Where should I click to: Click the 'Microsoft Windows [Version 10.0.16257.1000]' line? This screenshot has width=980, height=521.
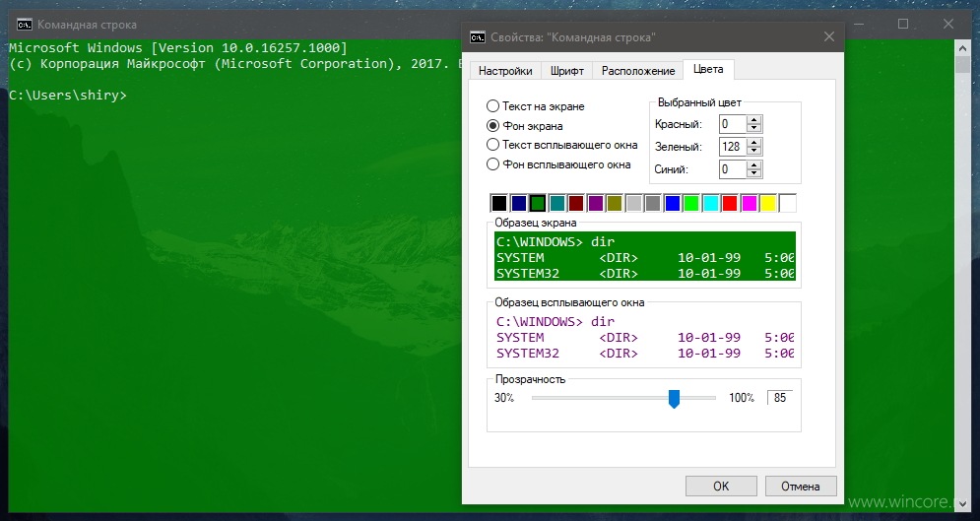177,48
